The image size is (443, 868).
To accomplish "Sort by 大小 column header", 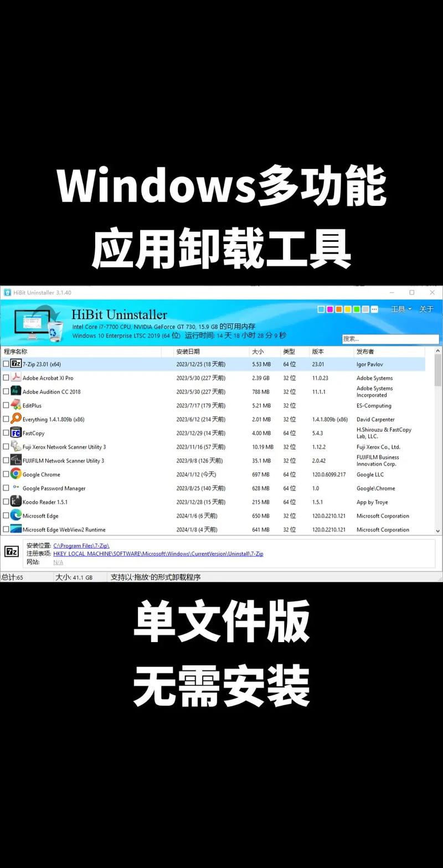I will [265, 352].
